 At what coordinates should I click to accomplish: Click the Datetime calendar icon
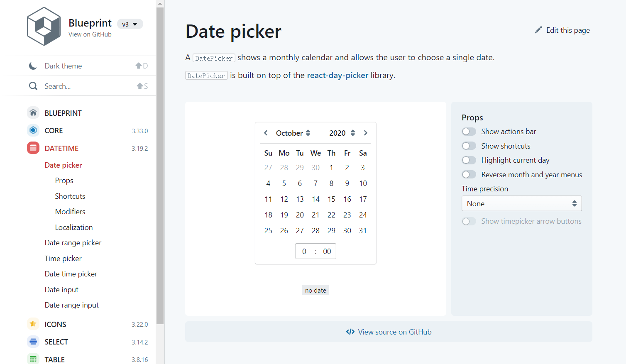click(x=33, y=148)
